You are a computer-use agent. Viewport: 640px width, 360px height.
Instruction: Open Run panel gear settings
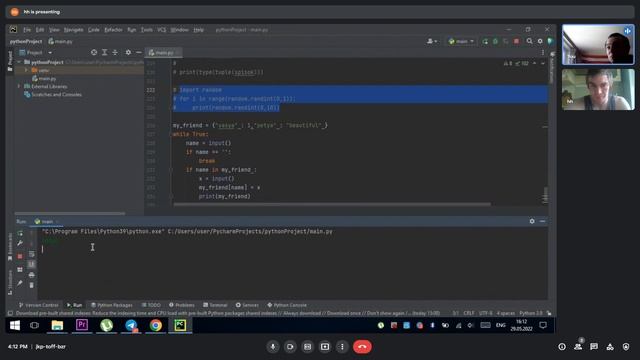[532, 221]
